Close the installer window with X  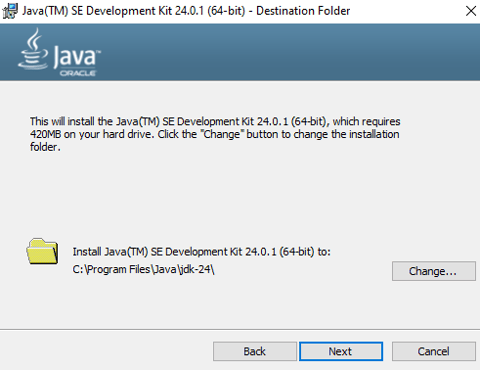click(x=471, y=11)
